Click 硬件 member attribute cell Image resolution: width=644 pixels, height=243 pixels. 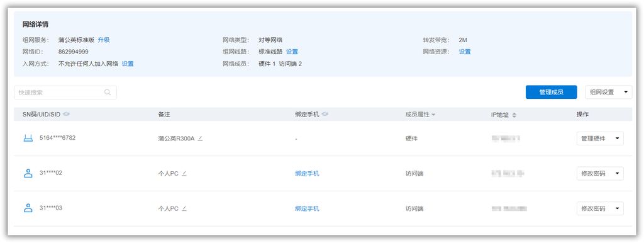pos(411,138)
